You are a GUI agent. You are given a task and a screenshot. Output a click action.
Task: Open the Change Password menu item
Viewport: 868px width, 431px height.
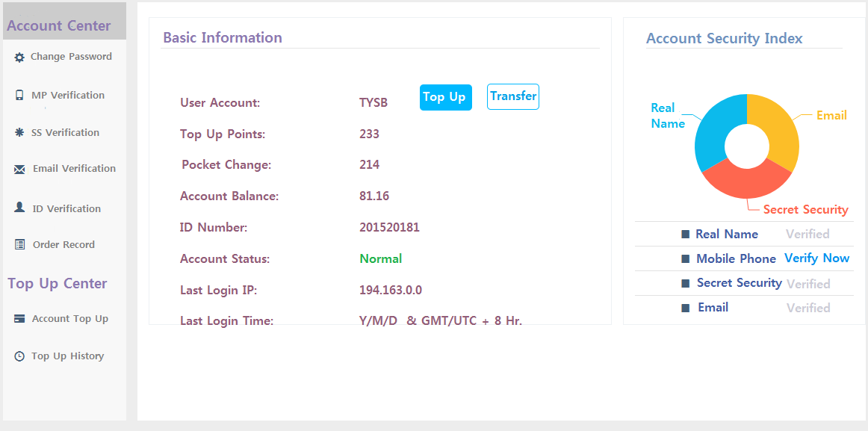pyautogui.click(x=72, y=57)
